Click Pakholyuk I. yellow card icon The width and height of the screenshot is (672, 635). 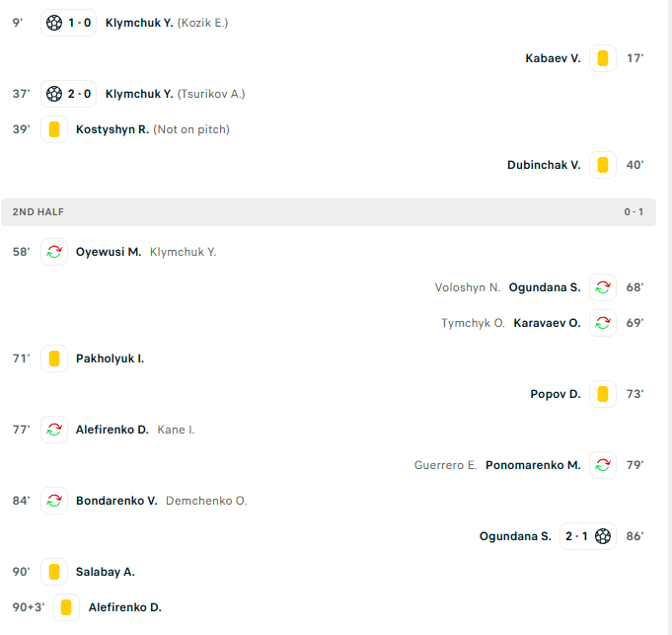54,358
